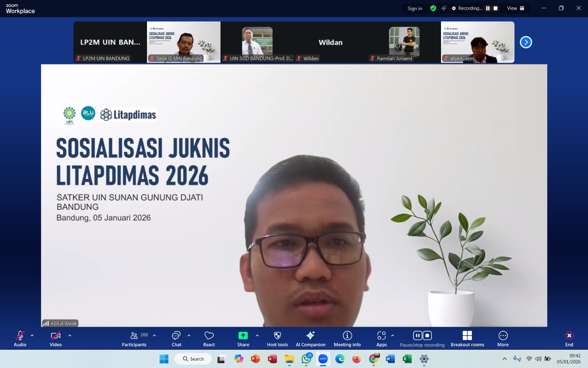Click the green Share screen icon
The image size is (588, 368).
[x=243, y=336]
